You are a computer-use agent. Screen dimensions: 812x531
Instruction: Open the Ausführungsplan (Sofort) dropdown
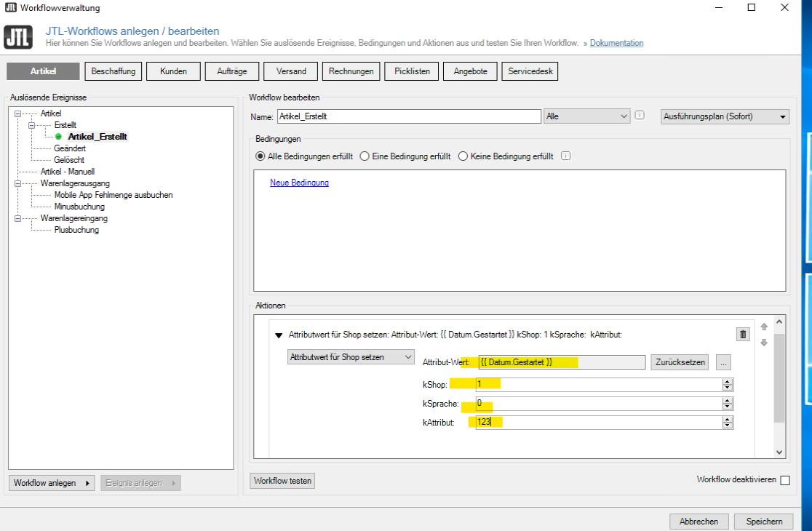tap(725, 116)
